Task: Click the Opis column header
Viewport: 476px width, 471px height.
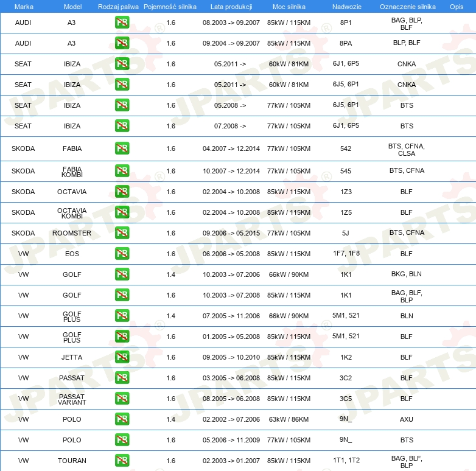Action: 457,7
